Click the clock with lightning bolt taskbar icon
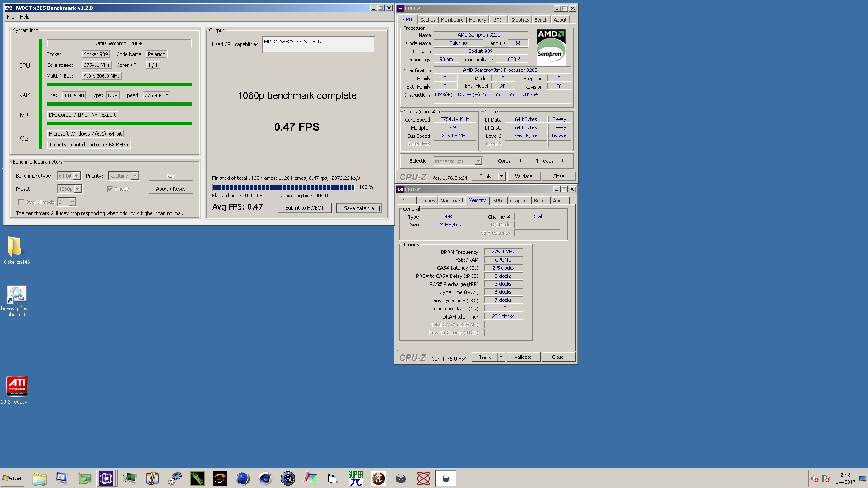The image size is (868, 488). coord(288,479)
